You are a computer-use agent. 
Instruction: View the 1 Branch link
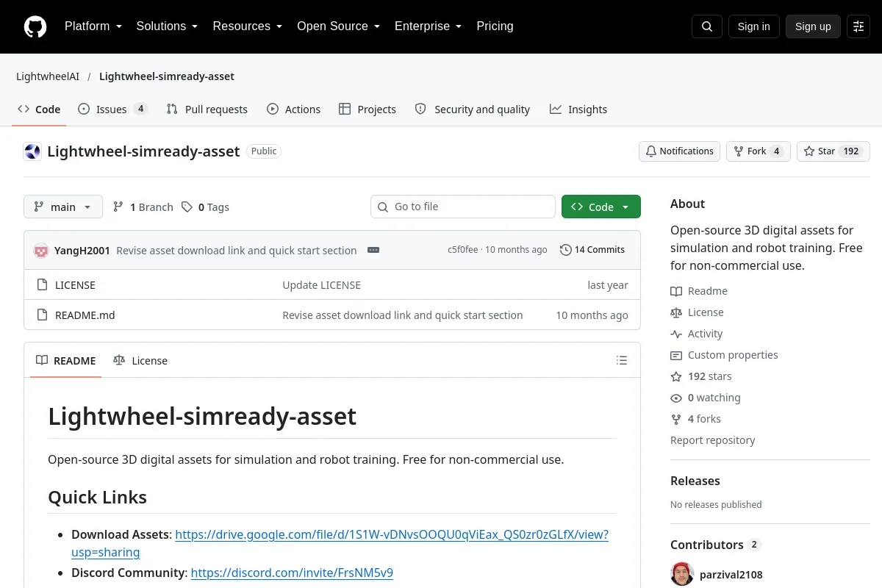143,207
